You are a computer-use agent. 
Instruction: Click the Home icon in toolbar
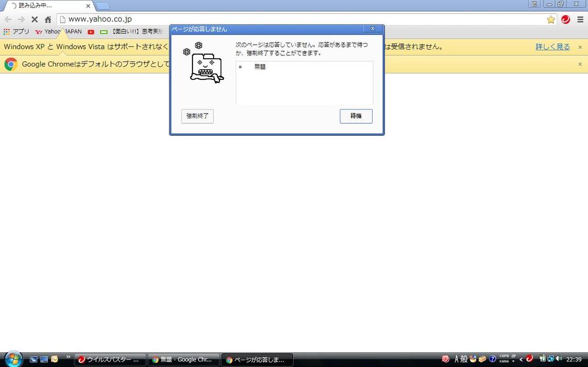click(x=48, y=19)
